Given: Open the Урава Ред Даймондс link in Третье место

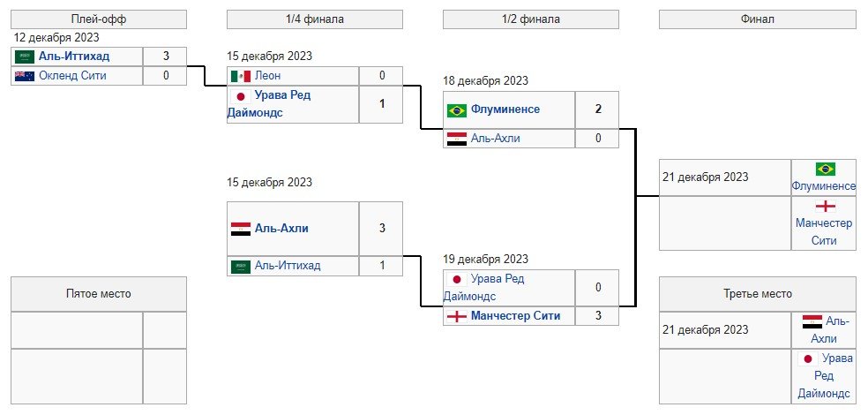Looking at the screenshot, I should (827, 376).
